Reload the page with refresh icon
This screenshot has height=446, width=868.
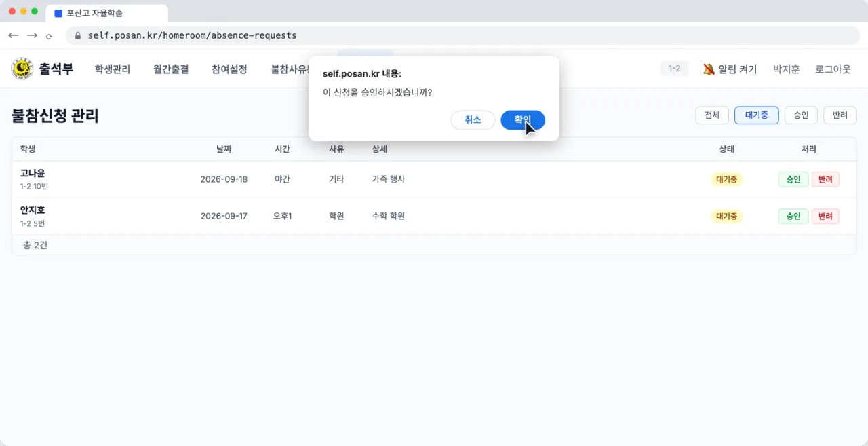[50, 36]
